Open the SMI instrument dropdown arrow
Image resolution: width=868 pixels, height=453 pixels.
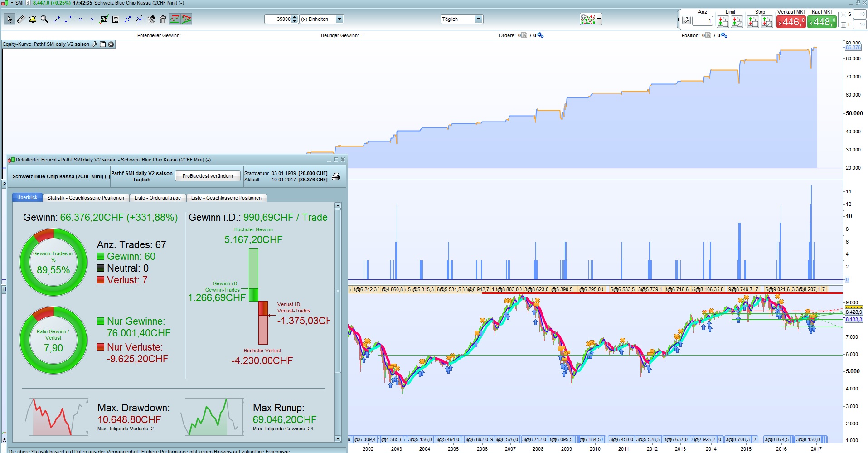click(x=13, y=3)
